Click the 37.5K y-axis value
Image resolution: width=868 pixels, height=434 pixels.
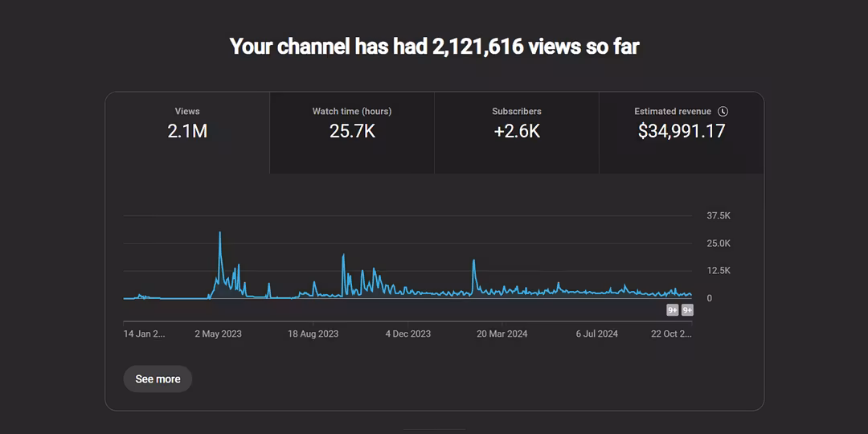pyautogui.click(x=718, y=216)
